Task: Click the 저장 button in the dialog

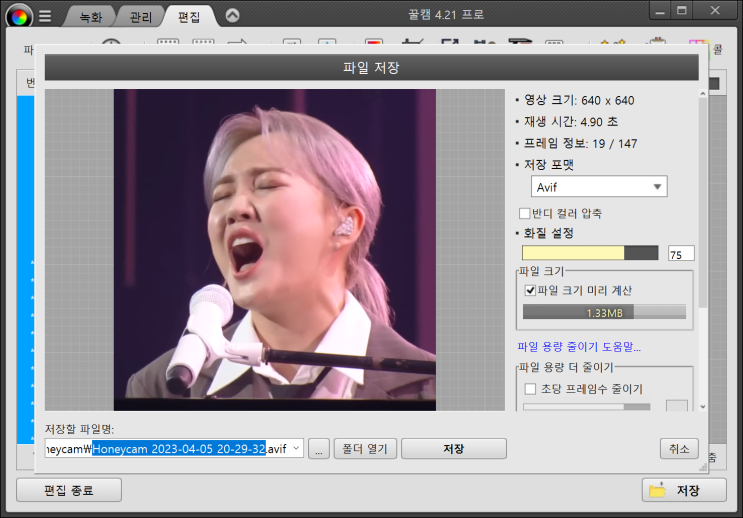Action: click(x=453, y=448)
